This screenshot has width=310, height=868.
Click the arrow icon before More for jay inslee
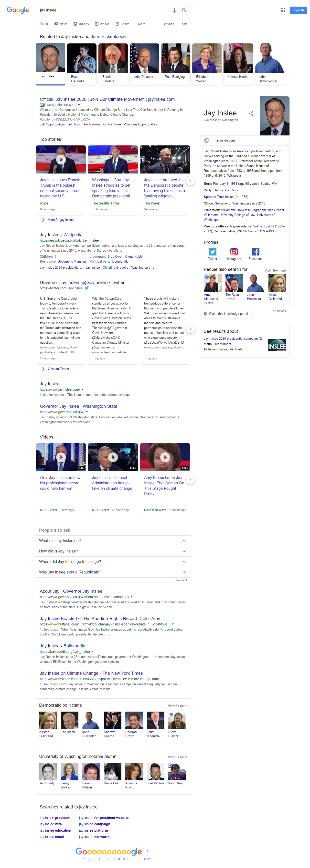(43, 220)
